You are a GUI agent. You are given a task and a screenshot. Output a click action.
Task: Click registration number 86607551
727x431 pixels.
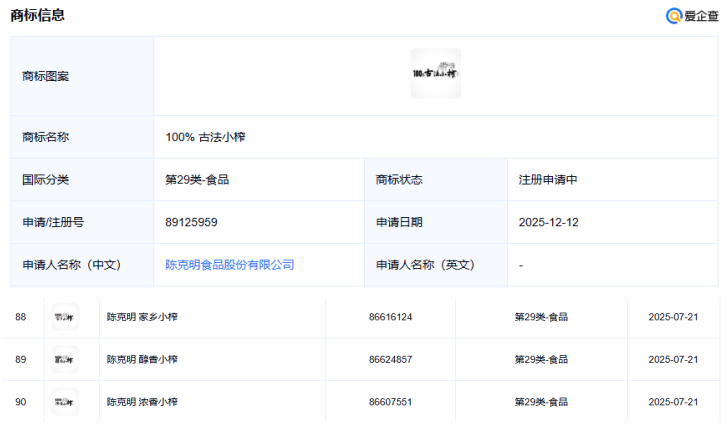[x=390, y=402]
